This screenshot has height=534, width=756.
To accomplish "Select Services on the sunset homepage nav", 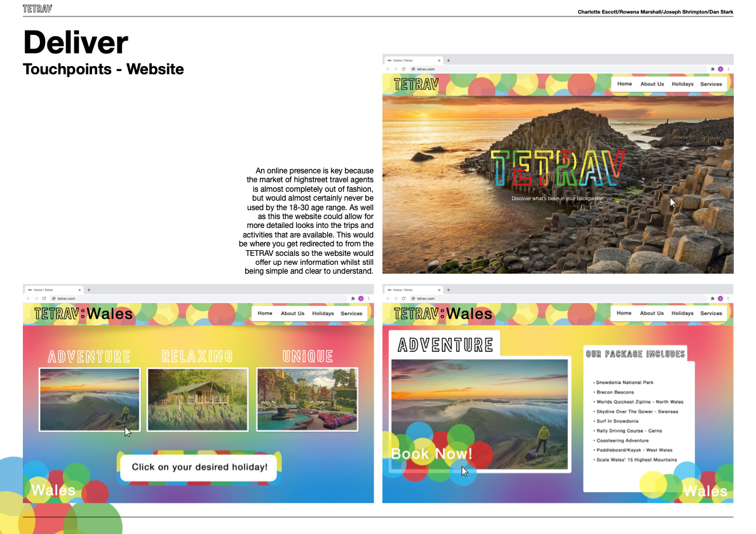I will tap(711, 84).
